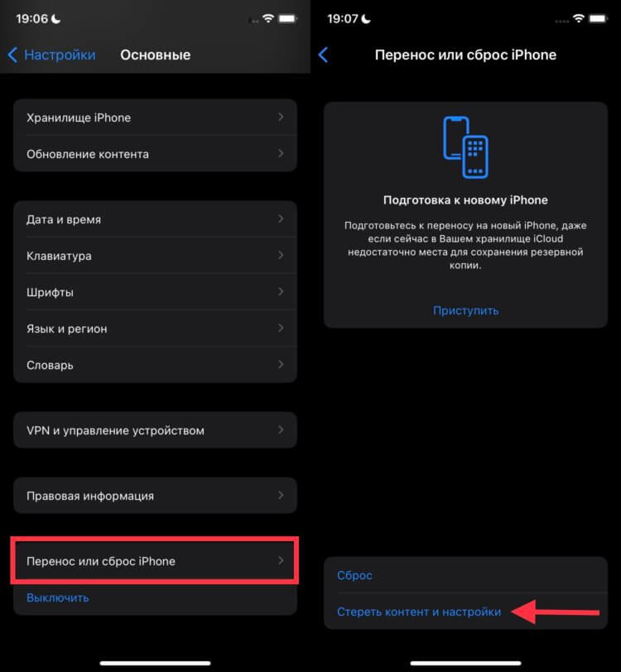Tap the two-phones transfer icon
Screen dimensions: 621x672
click(x=465, y=147)
